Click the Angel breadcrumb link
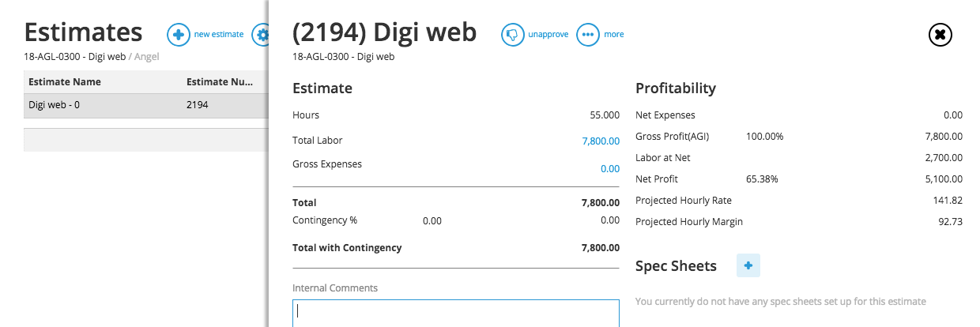Screen dimensions: 980x327 point(146,57)
